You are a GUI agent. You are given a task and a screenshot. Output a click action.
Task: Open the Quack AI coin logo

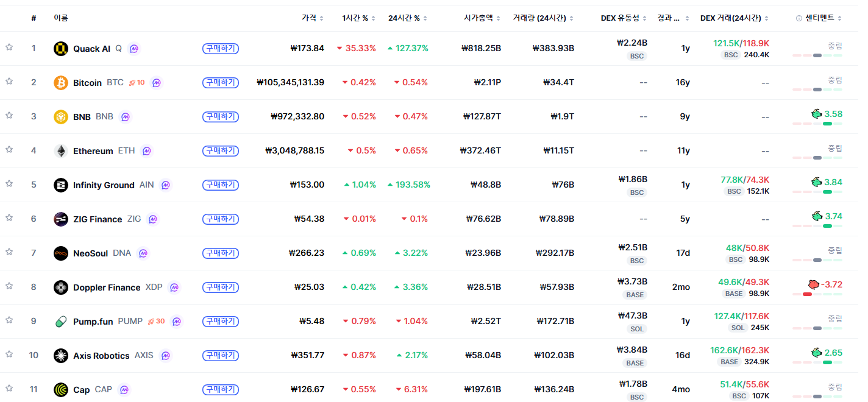(x=60, y=49)
